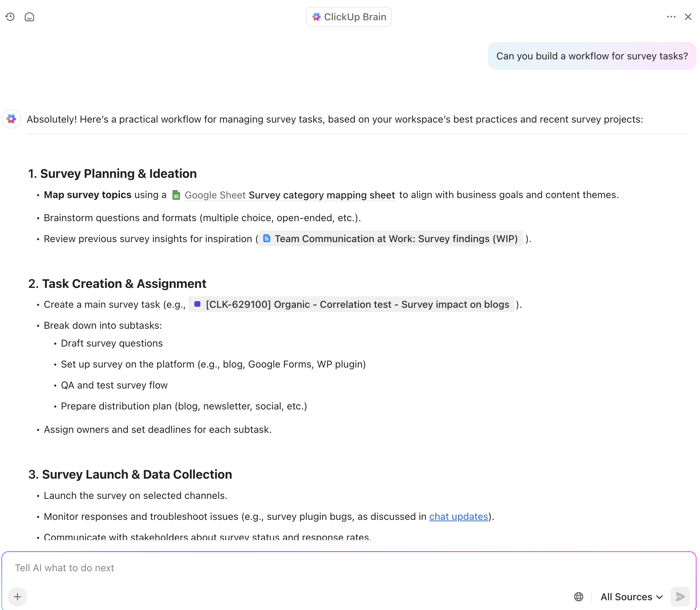Open the ClickUp Brain model selector
This screenshot has height=610, width=700.
(349, 16)
